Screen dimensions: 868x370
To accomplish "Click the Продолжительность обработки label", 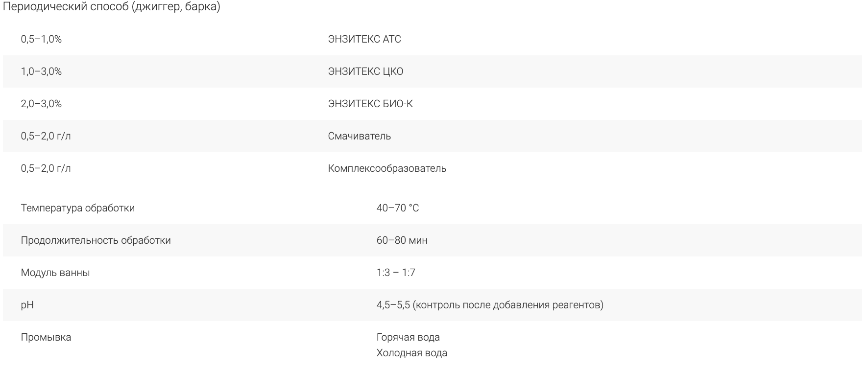I will coord(96,240).
